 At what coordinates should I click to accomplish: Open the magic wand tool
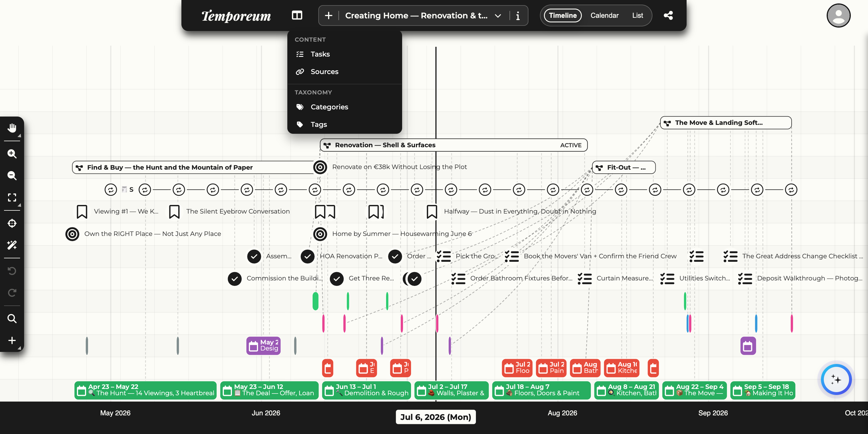click(x=12, y=245)
